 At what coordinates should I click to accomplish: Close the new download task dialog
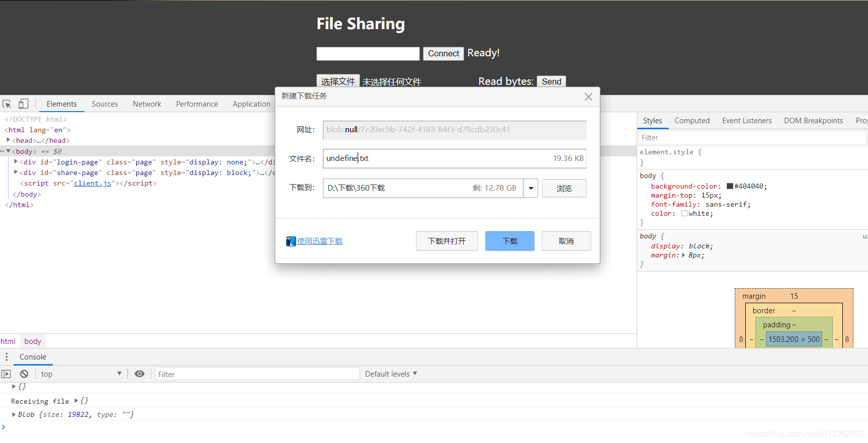[588, 97]
